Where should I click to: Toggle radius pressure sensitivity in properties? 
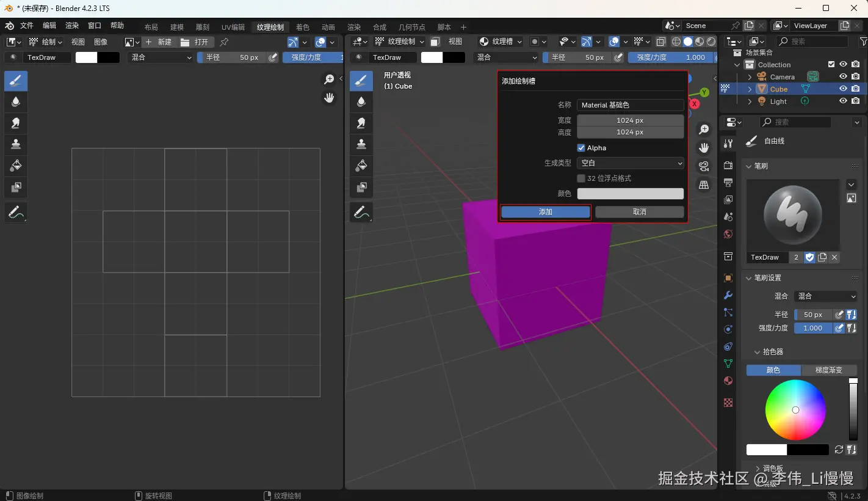[x=839, y=315]
